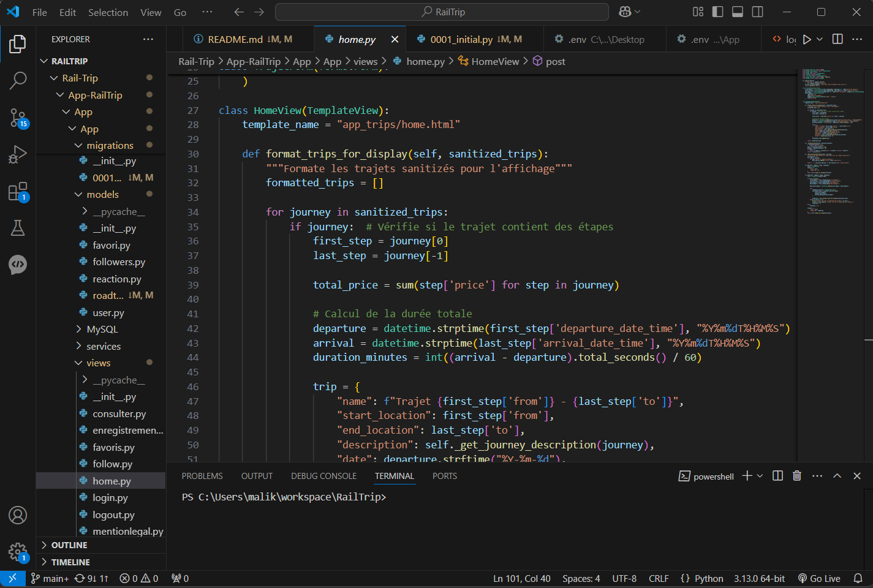The width and height of the screenshot is (873, 588).
Task: Maximize the panel with up chevron
Action: 837,476
